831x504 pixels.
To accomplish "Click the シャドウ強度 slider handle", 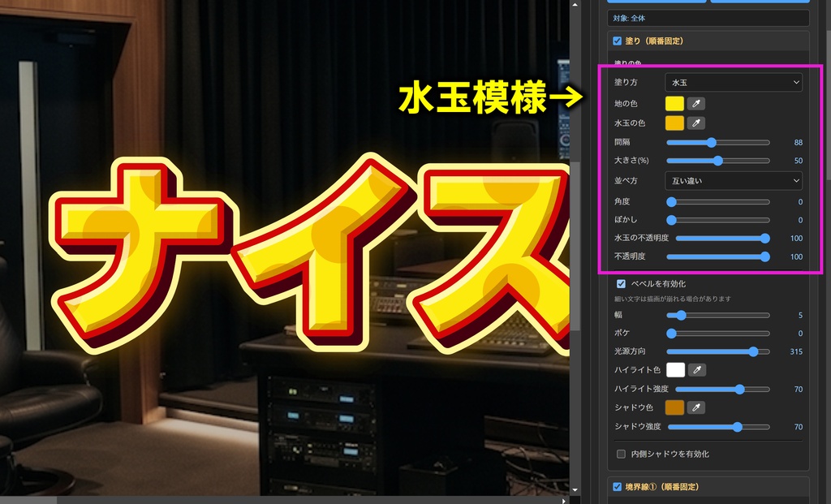I will pyautogui.click(x=737, y=427).
